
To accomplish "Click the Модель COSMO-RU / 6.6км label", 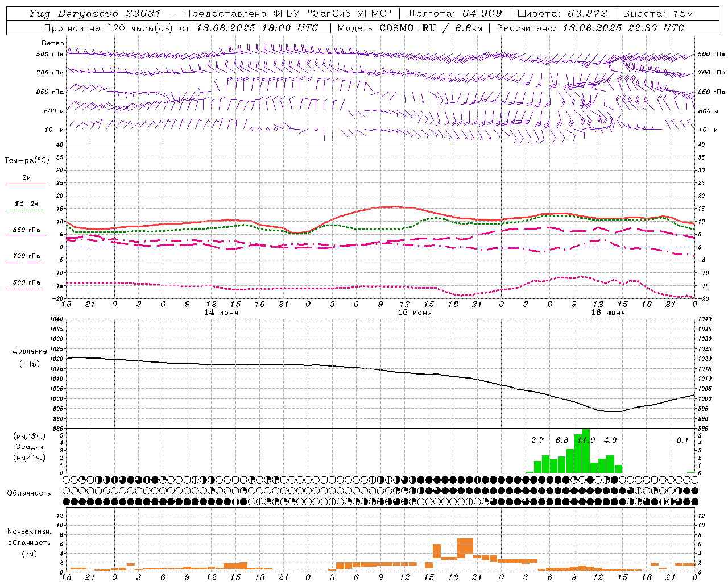I will pos(409,28).
